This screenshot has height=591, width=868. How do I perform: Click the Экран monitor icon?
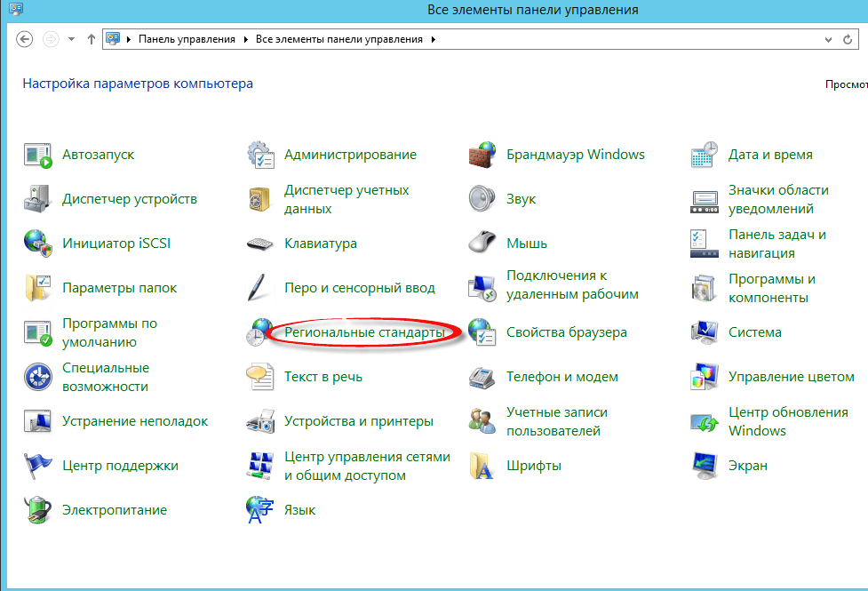[705, 467]
